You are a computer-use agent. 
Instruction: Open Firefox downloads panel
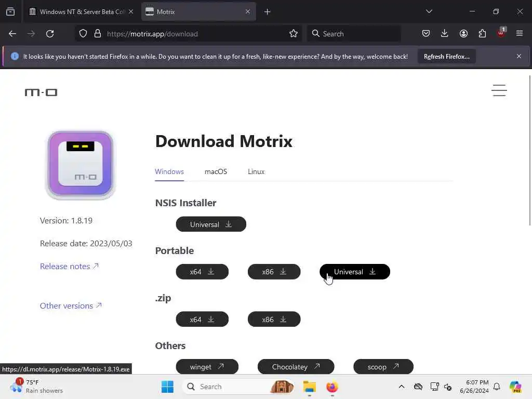pos(445,34)
